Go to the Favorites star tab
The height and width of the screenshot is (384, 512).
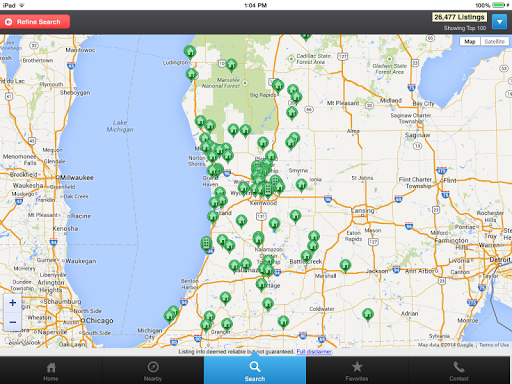[x=357, y=371]
